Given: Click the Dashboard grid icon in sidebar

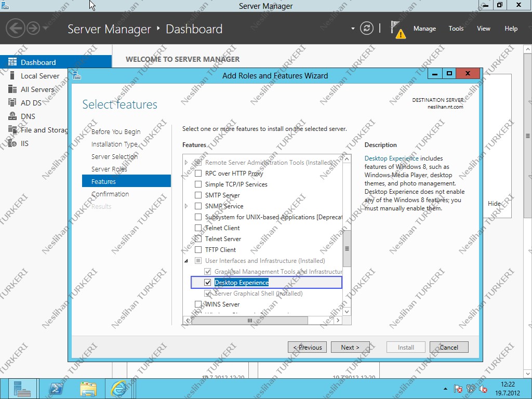Looking at the screenshot, I should (12, 62).
